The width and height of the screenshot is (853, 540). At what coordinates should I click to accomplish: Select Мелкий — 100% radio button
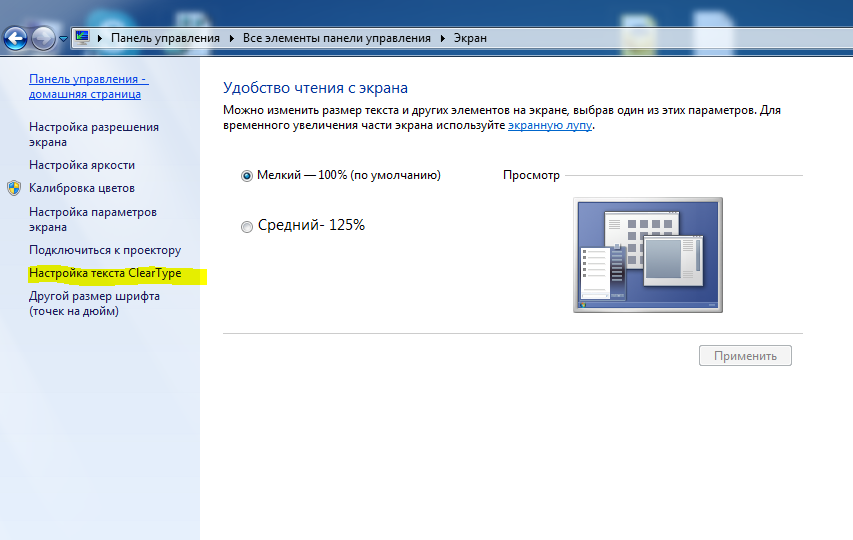pos(247,176)
